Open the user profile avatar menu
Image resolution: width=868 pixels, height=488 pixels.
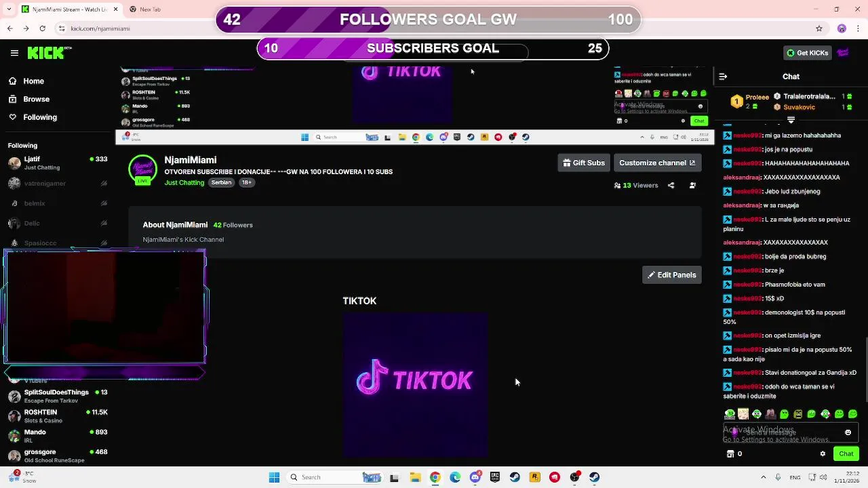[x=843, y=53]
